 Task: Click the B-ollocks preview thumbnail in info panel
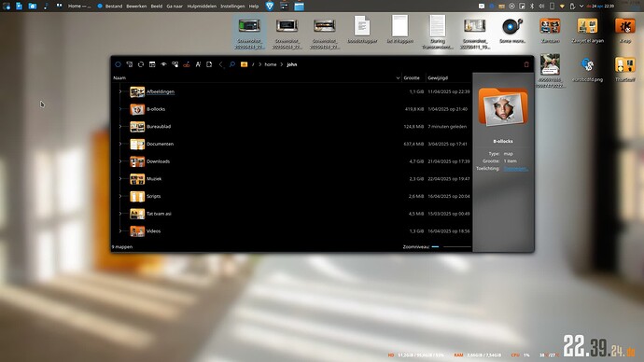(503, 106)
